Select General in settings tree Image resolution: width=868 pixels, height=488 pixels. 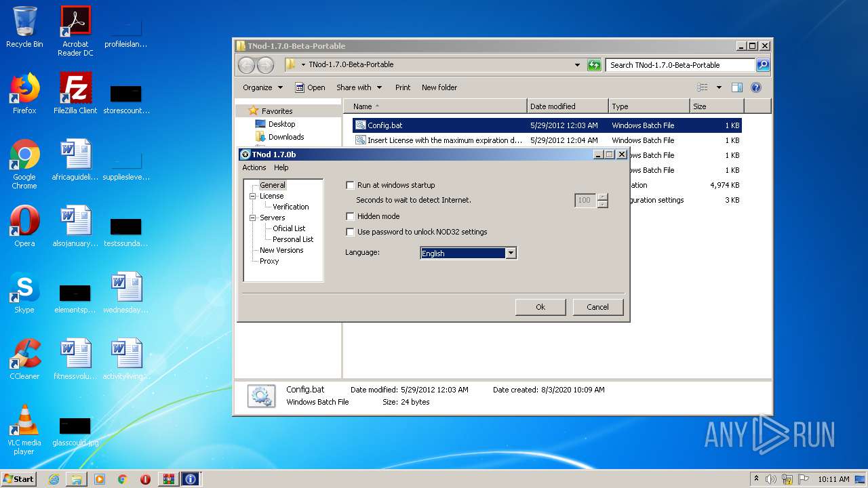[x=273, y=185]
